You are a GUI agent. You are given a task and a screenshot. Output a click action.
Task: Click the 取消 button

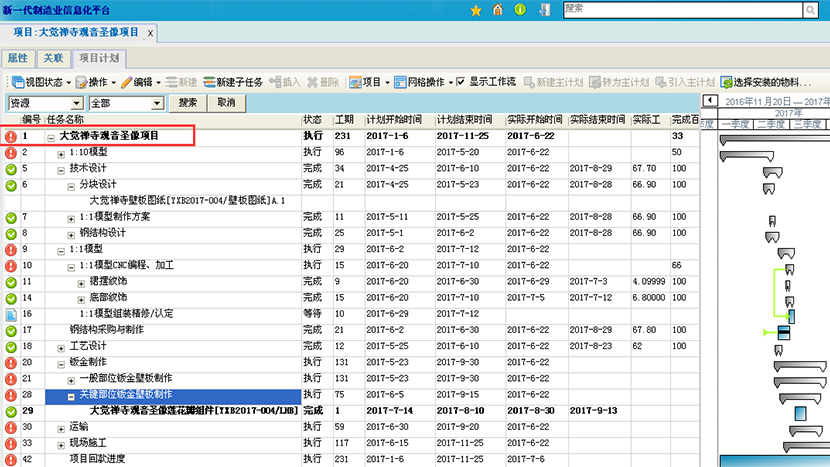pyautogui.click(x=225, y=103)
